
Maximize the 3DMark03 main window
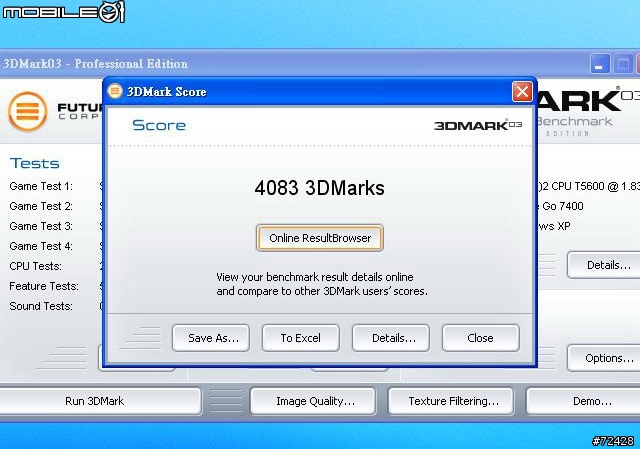[x=623, y=64]
